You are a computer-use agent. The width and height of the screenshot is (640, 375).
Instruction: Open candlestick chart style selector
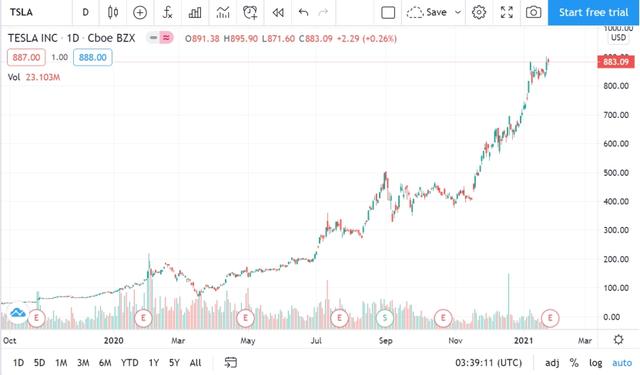coord(113,12)
